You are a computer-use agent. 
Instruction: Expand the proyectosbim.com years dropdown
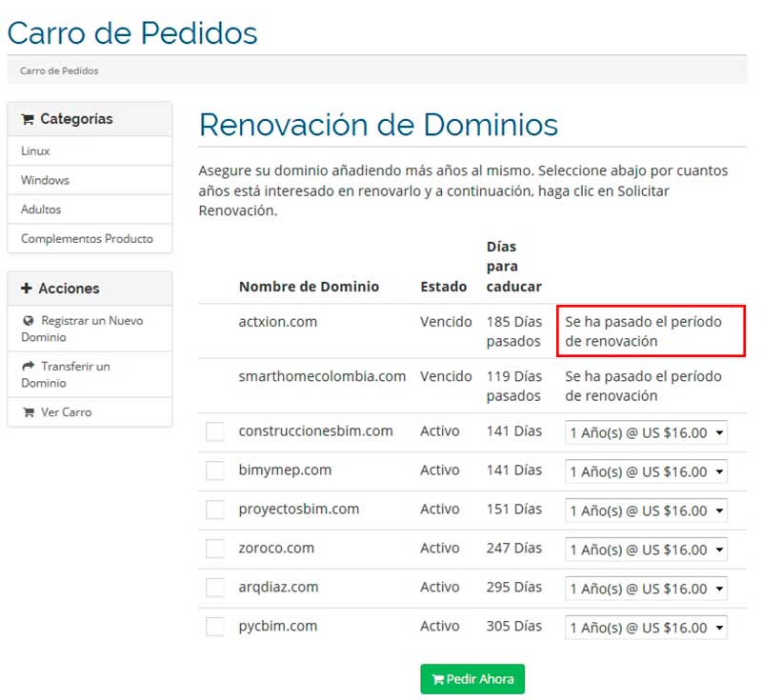(646, 510)
